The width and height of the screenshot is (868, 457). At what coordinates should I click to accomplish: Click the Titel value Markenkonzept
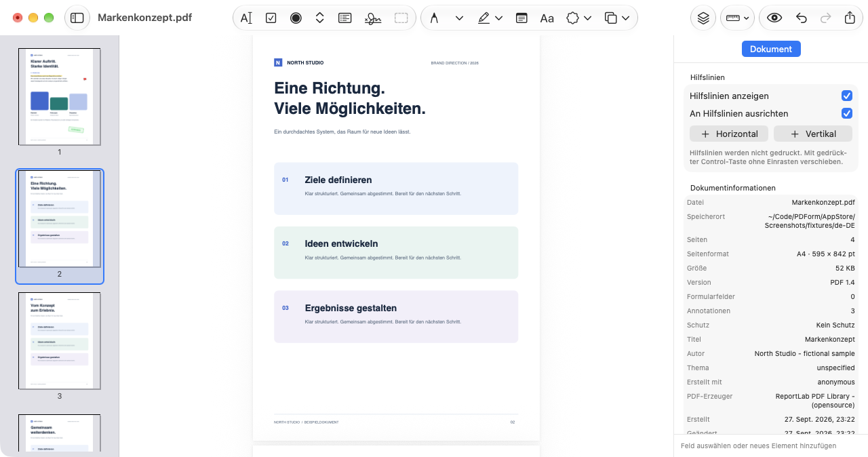[x=829, y=339]
